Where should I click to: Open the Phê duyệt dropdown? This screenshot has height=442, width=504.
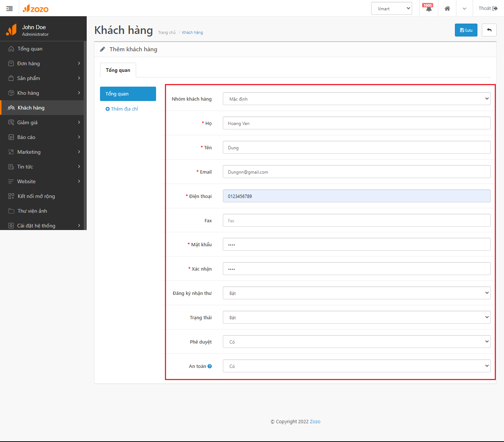(x=357, y=342)
